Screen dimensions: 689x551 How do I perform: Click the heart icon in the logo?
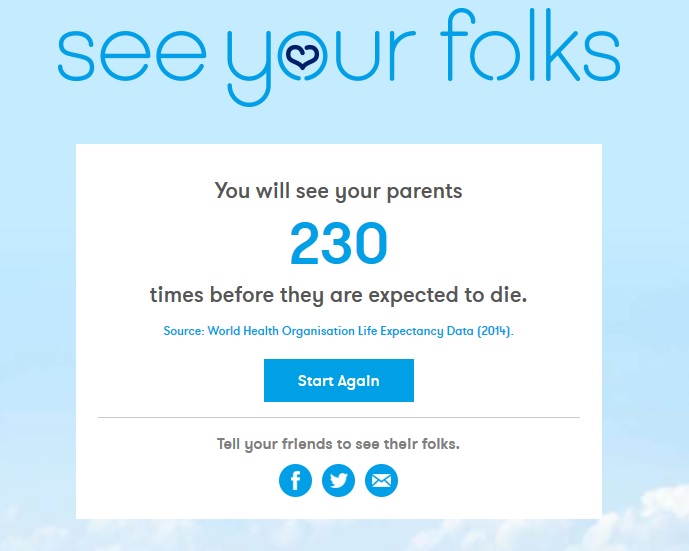[x=297, y=57]
